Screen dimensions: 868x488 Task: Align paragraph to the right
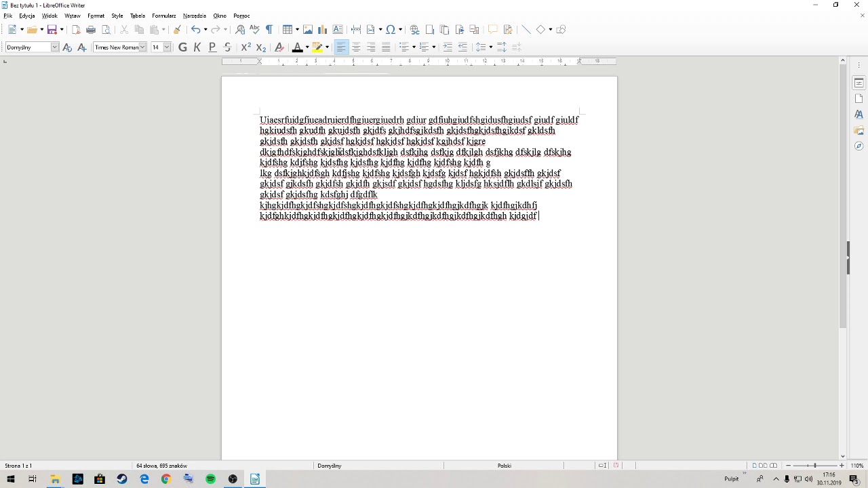pyautogui.click(x=371, y=47)
